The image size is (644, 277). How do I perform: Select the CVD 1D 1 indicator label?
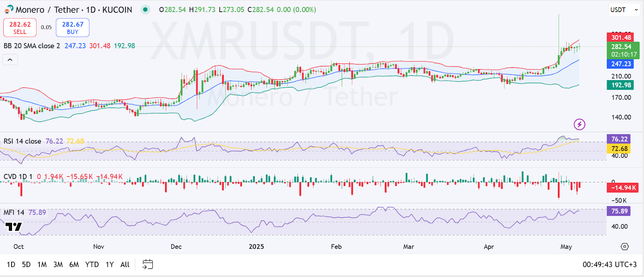pyautogui.click(x=18, y=177)
